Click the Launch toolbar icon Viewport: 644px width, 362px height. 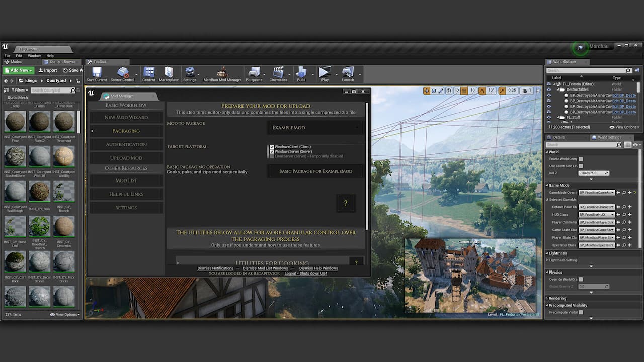[348, 74]
